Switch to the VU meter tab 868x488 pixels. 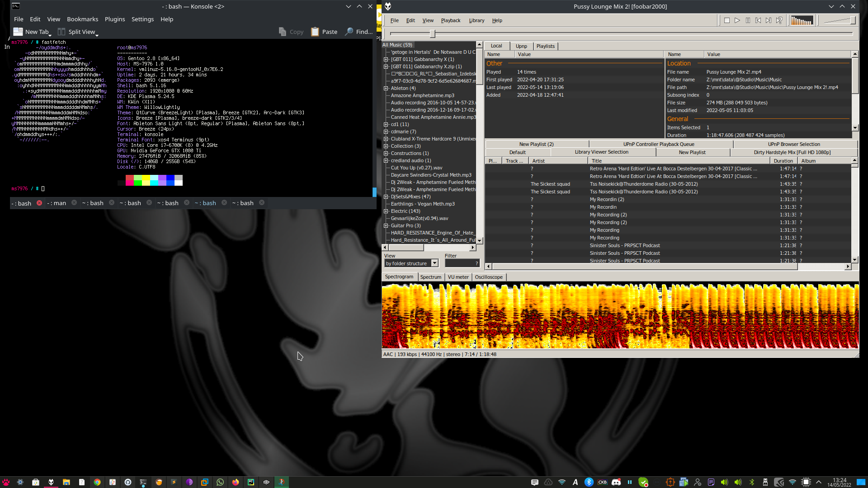point(458,277)
